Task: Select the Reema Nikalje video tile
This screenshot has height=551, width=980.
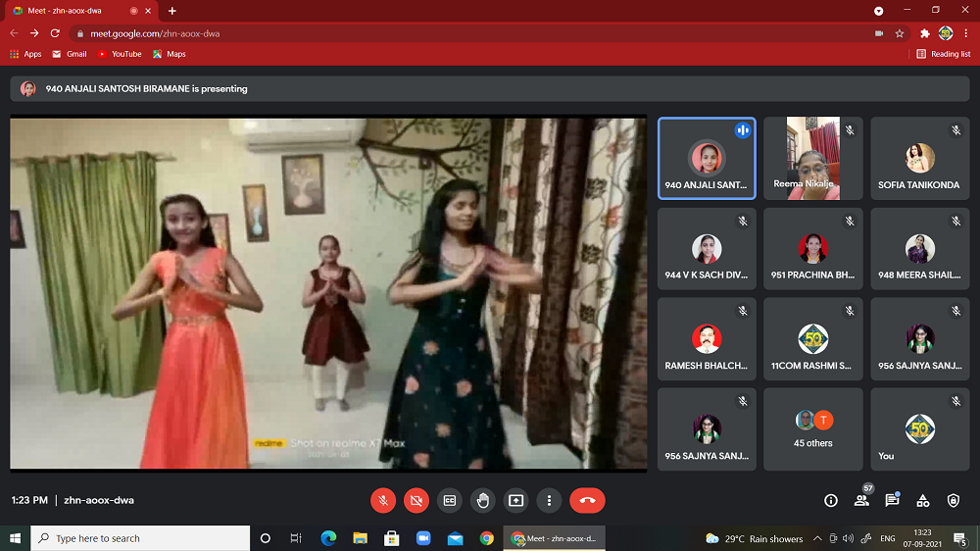Action: (x=812, y=159)
